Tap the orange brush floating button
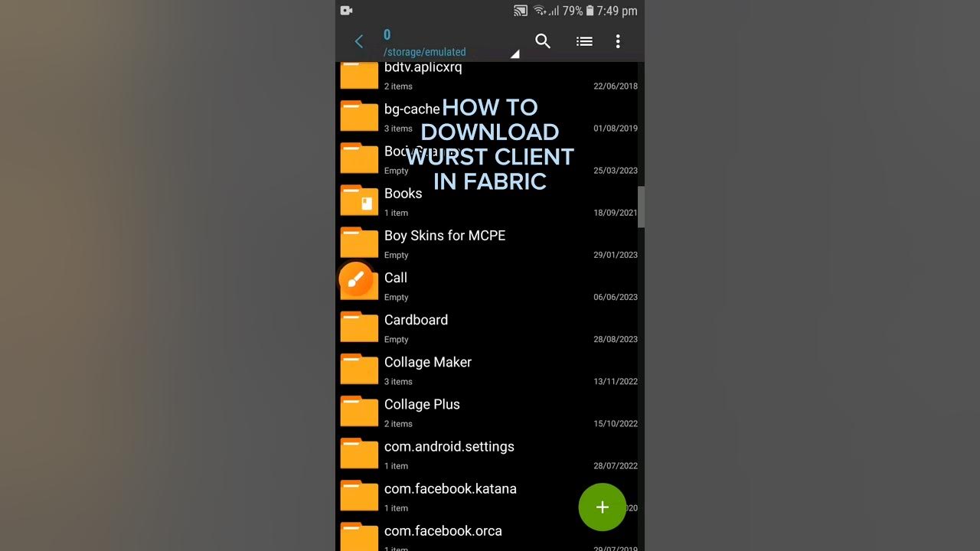 pyautogui.click(x=356, y=280)
